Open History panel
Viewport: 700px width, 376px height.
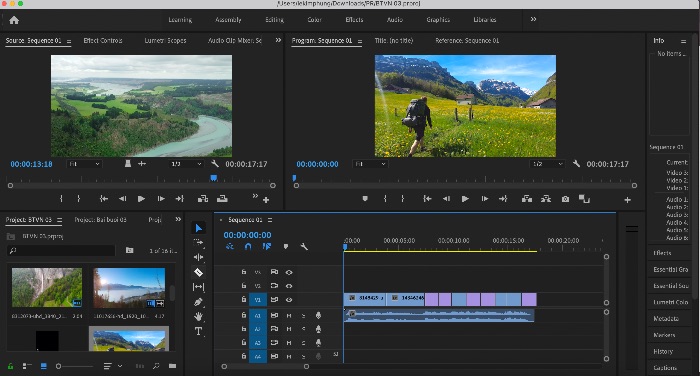coord(663,351)
